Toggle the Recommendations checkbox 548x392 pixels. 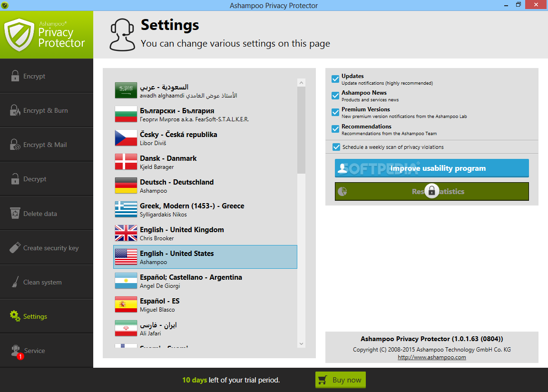335,129
